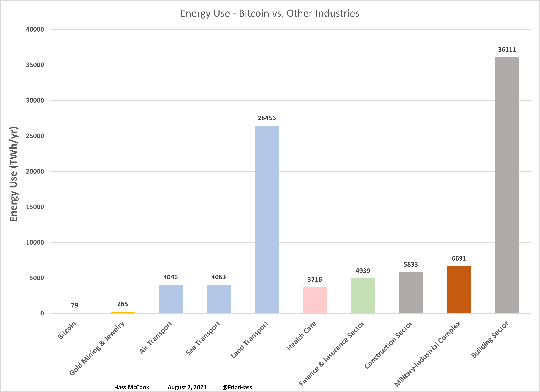Click the 26456 data label
540x392 pixels.
click(x=267, y=118)
